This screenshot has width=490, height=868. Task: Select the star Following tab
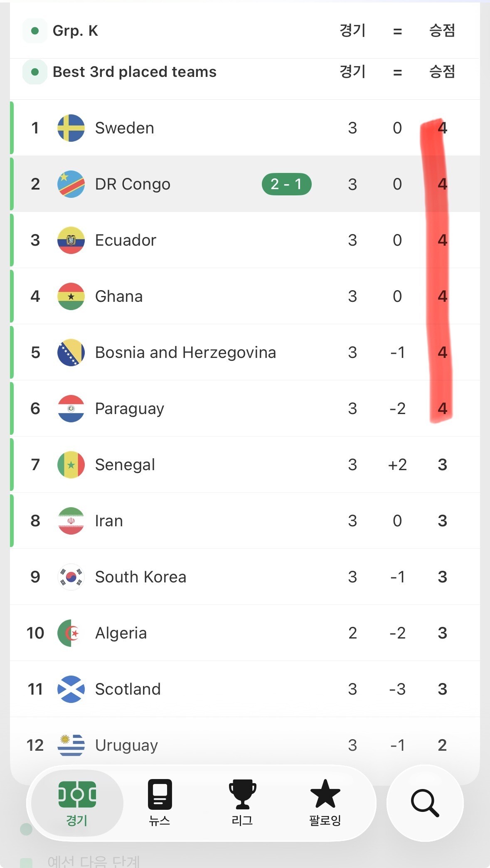(x=325, y=802)
